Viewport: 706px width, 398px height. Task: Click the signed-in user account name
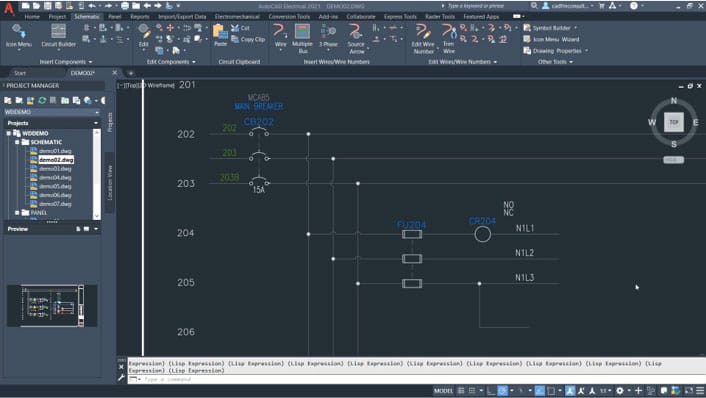click(570, 6)
